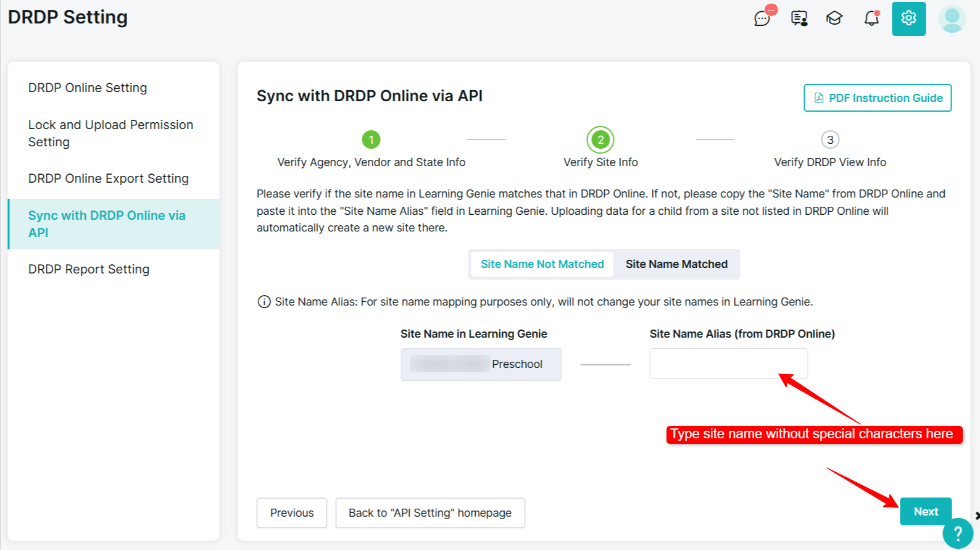Click step 2 Verify Site Info circle

pos(600,140)
